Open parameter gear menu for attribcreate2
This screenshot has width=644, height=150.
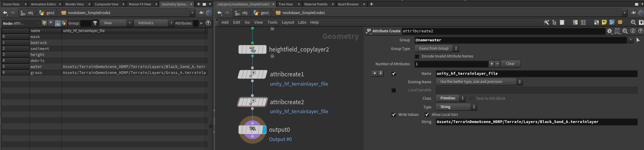609,31
